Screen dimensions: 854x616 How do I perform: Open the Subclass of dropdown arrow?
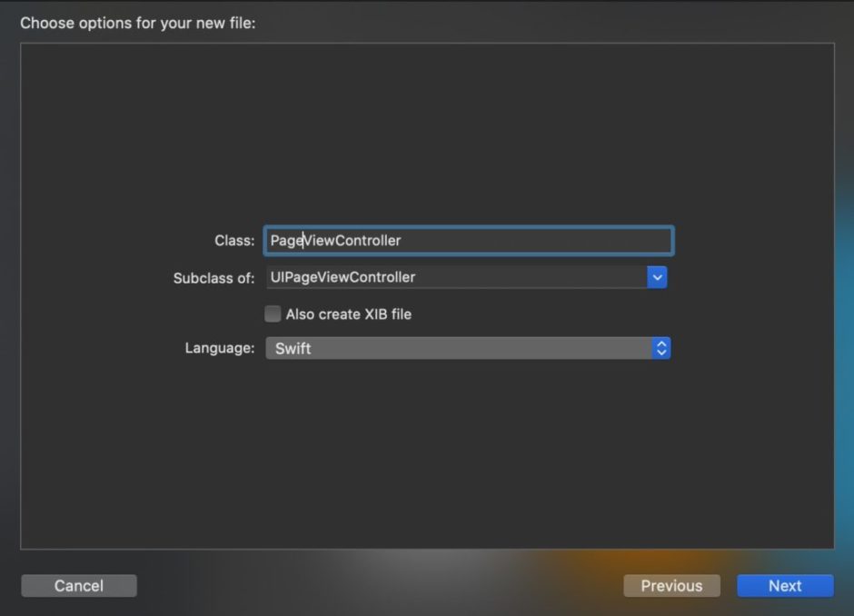pyautogui.click(x=657, y=277)
